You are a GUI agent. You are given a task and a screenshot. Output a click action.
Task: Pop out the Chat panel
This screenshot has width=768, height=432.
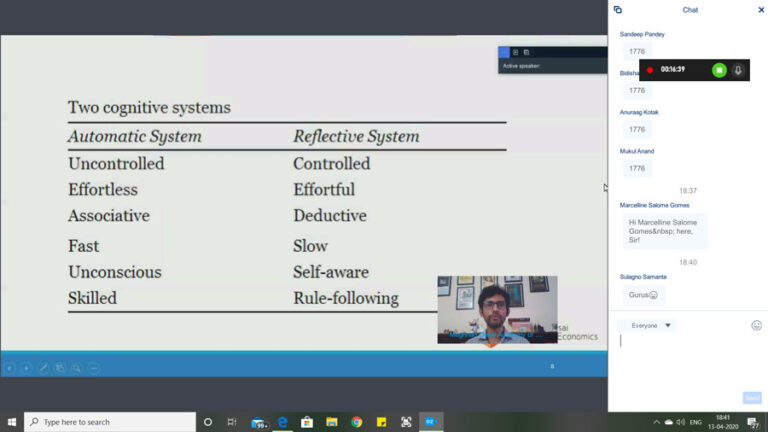pyautogui.click(x=618, y=10)
